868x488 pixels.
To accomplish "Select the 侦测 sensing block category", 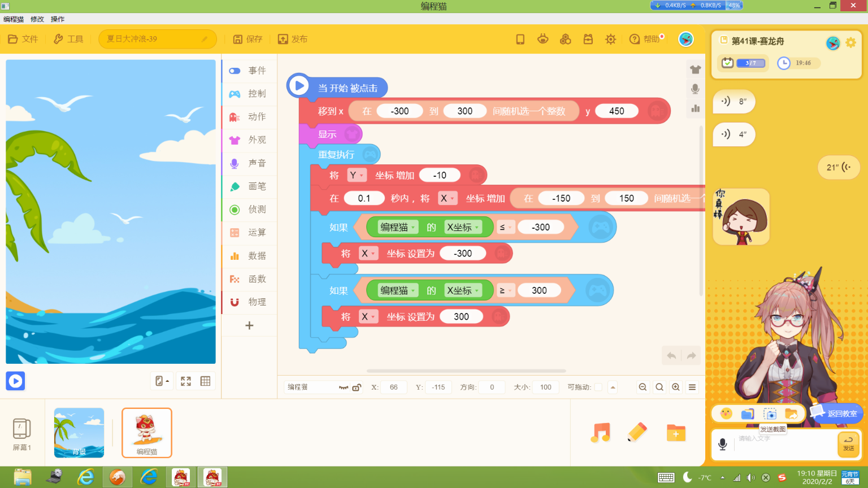I will [x=249, y=210].
